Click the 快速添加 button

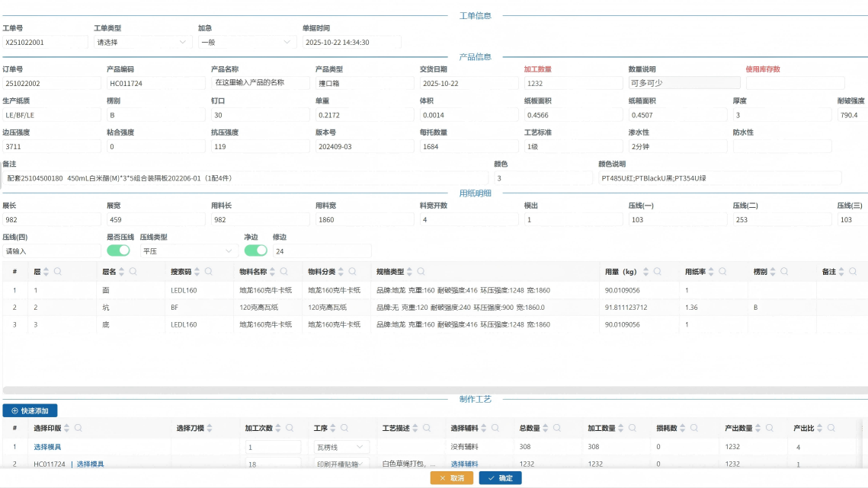[30, 410]
